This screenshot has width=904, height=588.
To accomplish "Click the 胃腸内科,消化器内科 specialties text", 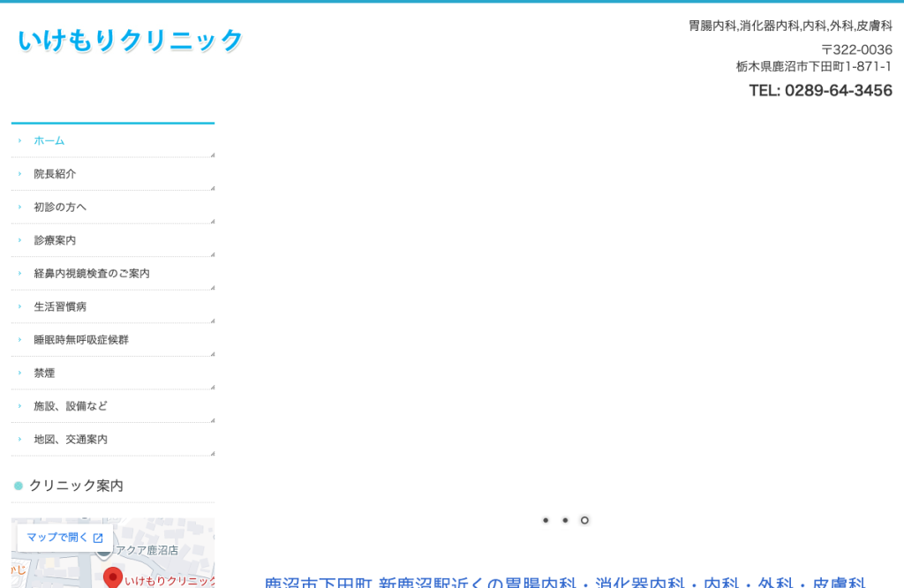I will tap(790, 26).
